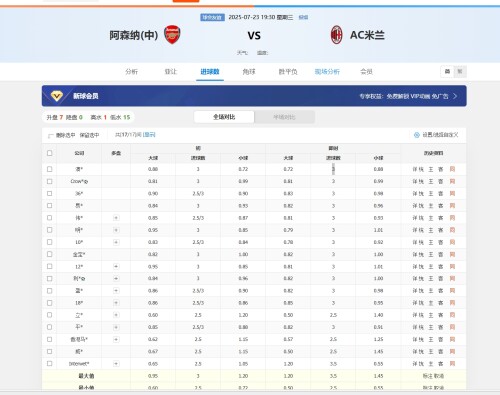This screenshot has width=500, height=395.
Task: Open the 设置/筛选自定义 link
Action: (440, 135)
